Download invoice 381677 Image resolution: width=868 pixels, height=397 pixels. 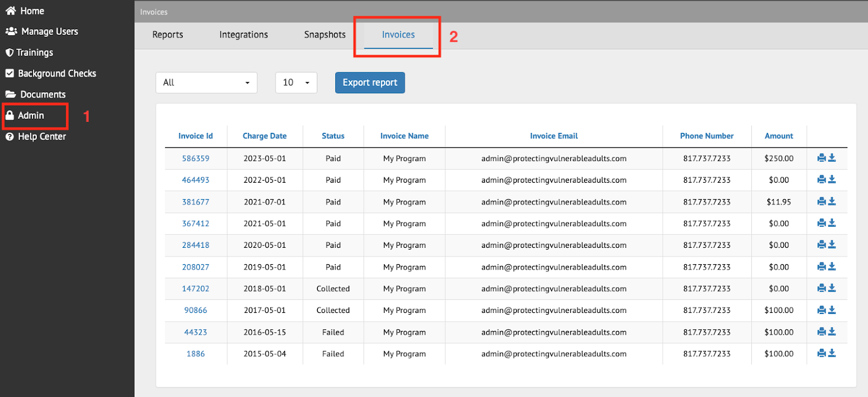click(832, 201)
